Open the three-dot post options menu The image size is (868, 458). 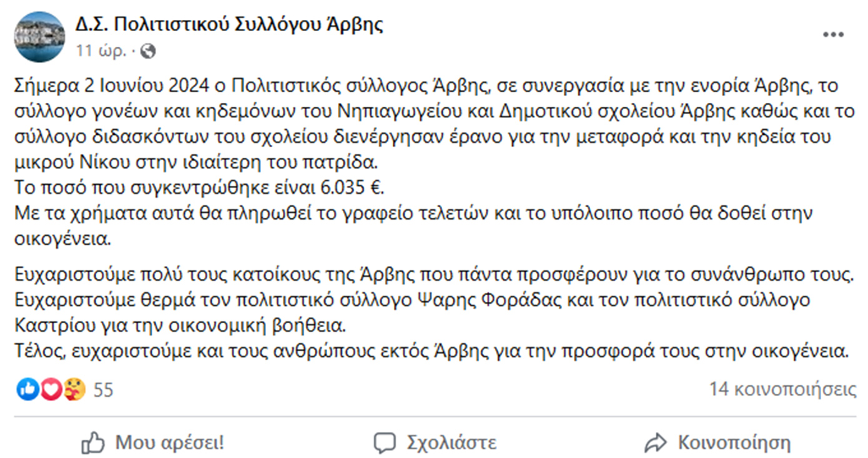(x=833, y=36)
